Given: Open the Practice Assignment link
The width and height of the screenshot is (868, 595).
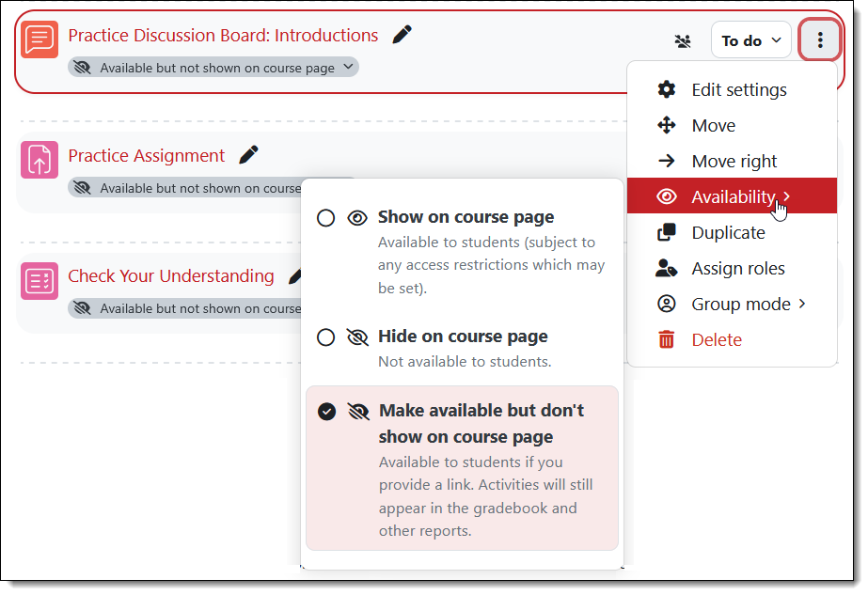Looking at the screenshot, I should pyautogui.click(x=146, y=155).
